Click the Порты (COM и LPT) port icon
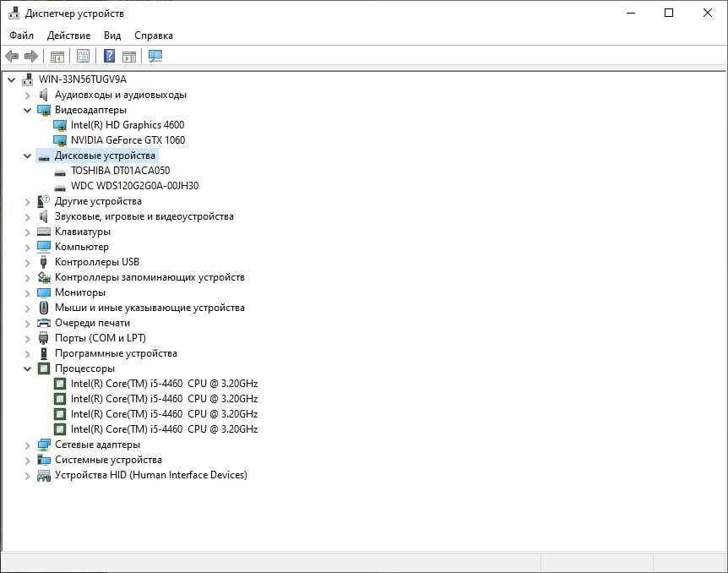This screenshot has width=728, height=573. point(44,338)
